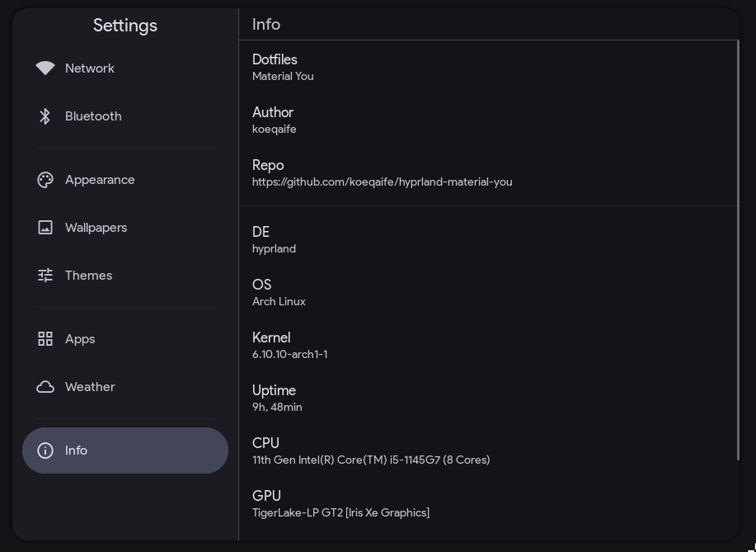
Task: Click the Info circle icon
Action: coord(45,451)
